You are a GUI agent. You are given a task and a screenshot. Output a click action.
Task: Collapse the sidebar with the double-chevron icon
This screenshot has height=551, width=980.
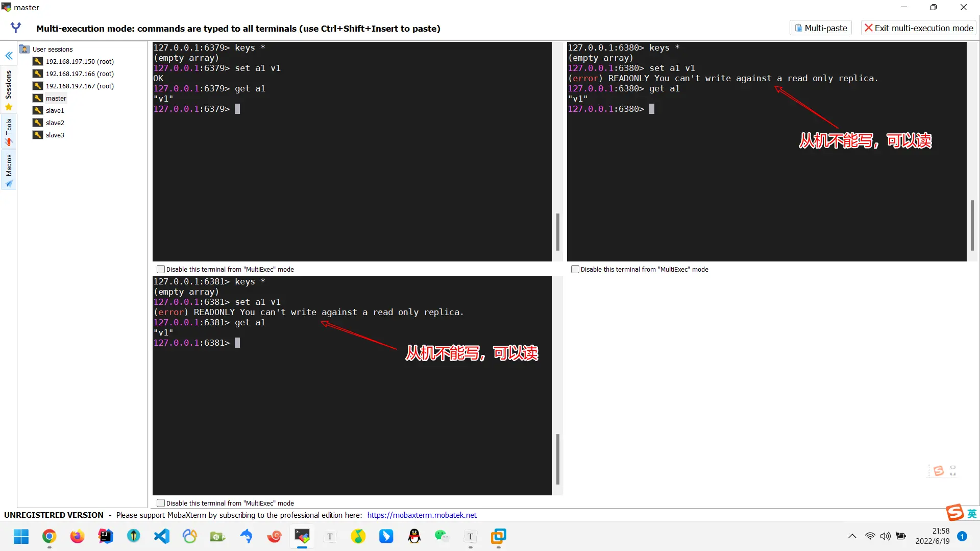(x=9, y=56)
